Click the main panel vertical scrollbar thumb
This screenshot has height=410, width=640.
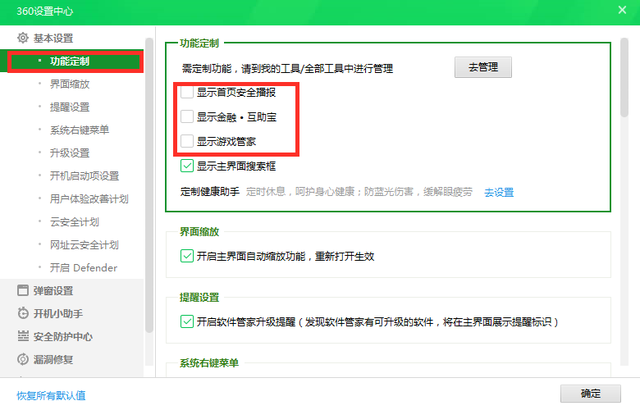(624, 78)
